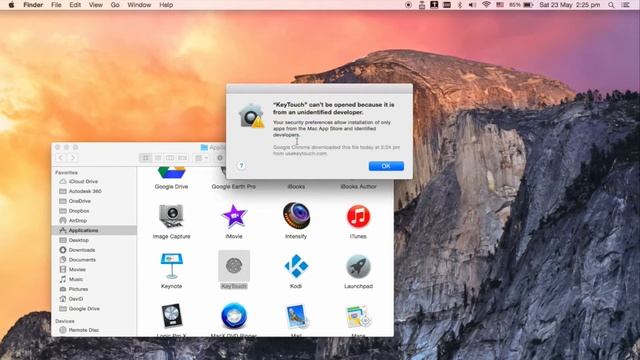The image size is (640, 360).
Task: Select the iTunes app icon
Action: [x=358, y=216]
